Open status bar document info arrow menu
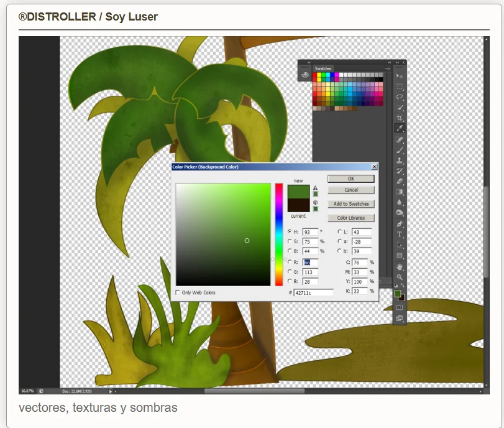Viewport: 504px width, 428px height. 110,391
